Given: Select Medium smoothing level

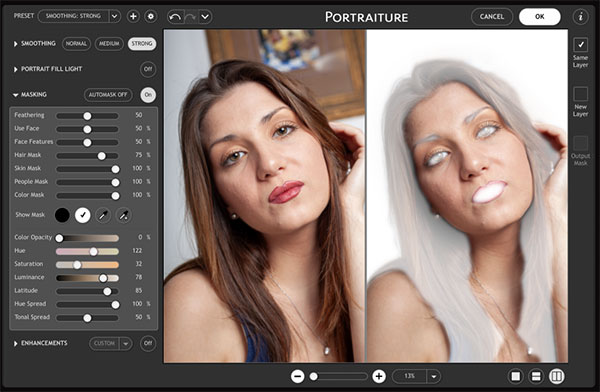Looking at the screenshot, I should [x=109, y=44].
